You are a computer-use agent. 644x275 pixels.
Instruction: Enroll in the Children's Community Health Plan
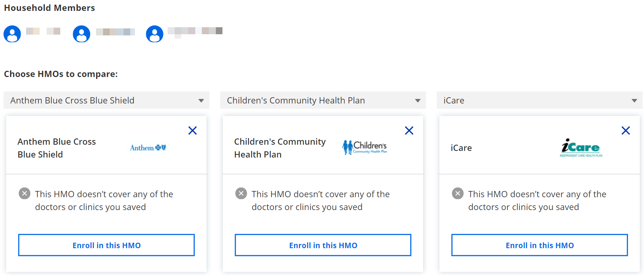[x=323, y=245]
